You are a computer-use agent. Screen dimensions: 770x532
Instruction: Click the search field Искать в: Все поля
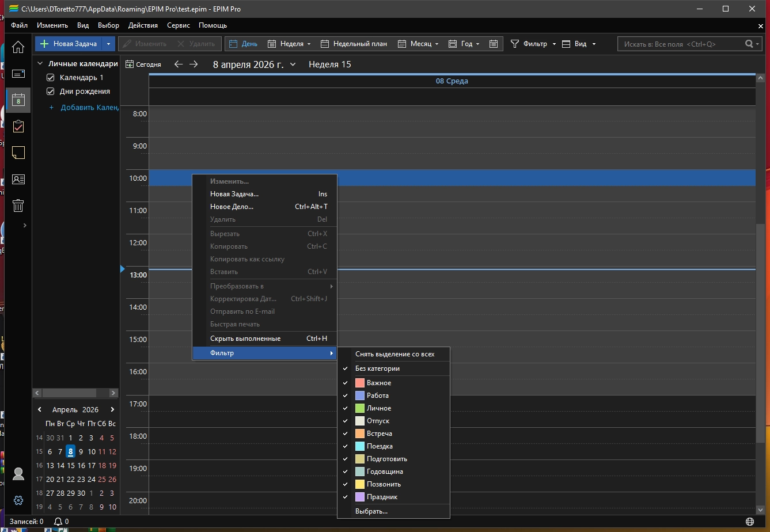point(680,44)
